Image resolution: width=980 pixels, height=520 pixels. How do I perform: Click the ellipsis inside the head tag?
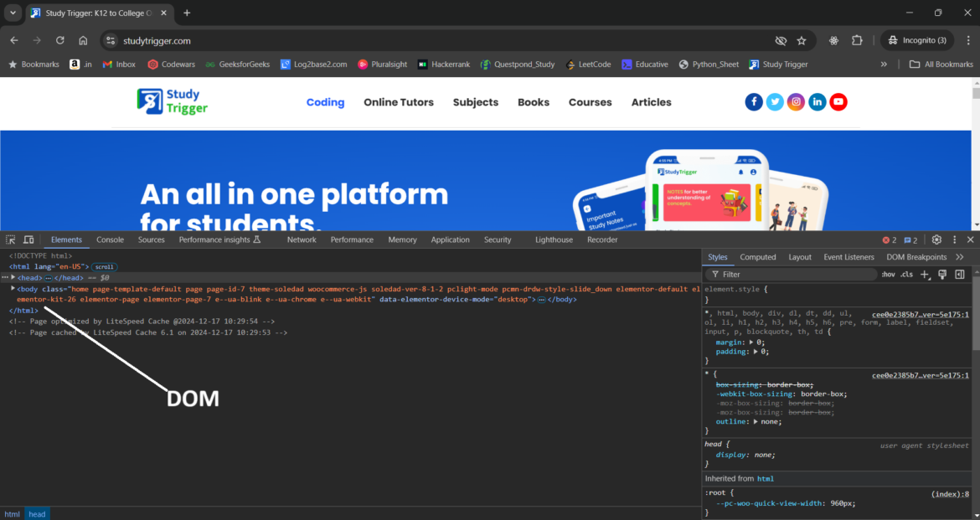48,278
